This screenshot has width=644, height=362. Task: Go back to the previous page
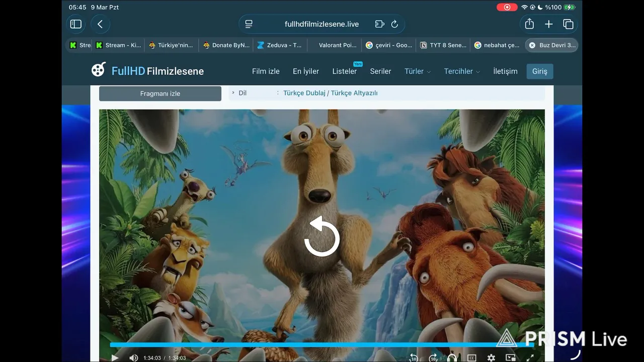[100, 24]
